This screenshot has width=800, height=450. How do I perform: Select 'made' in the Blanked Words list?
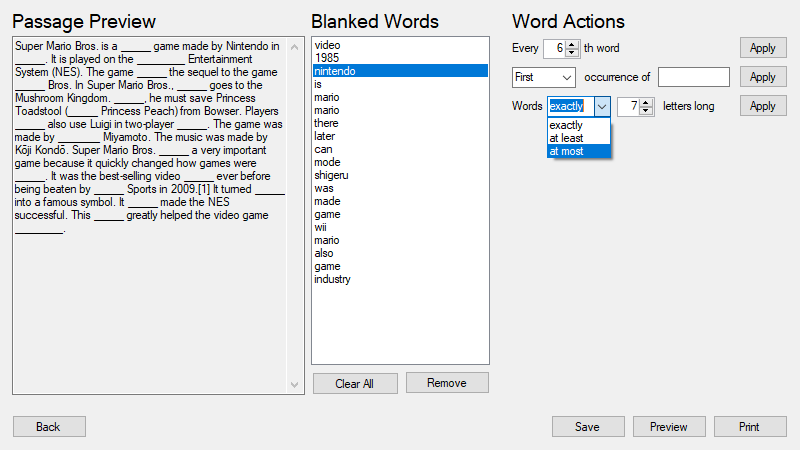(x=400, y=201)
